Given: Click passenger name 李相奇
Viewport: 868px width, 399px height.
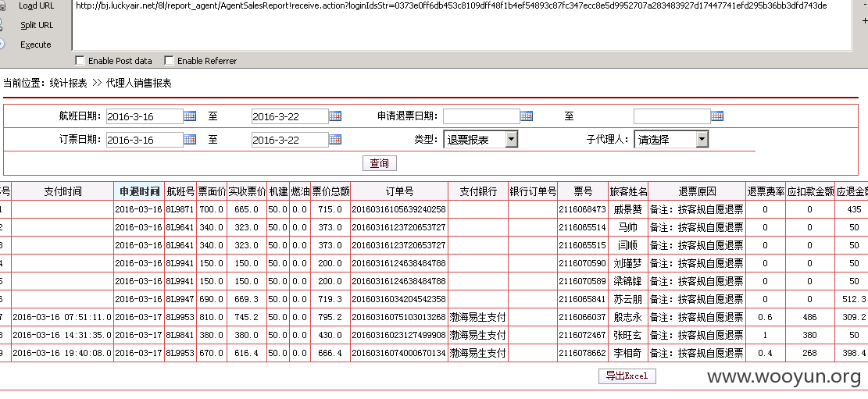Looking at the screenshot, I should click(627, 353).
